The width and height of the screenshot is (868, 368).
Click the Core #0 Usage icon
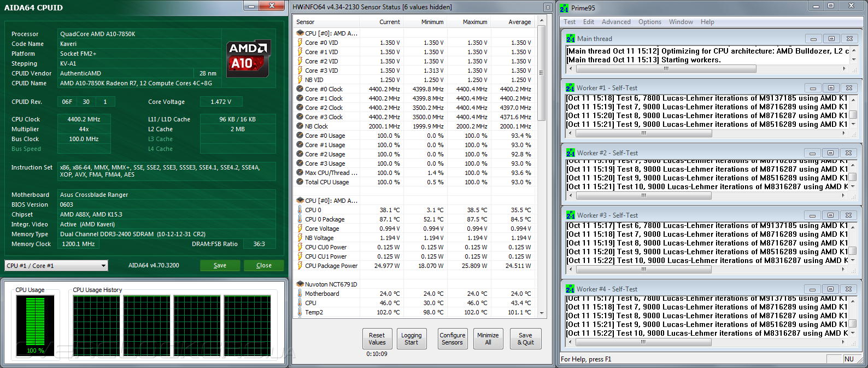300,136
